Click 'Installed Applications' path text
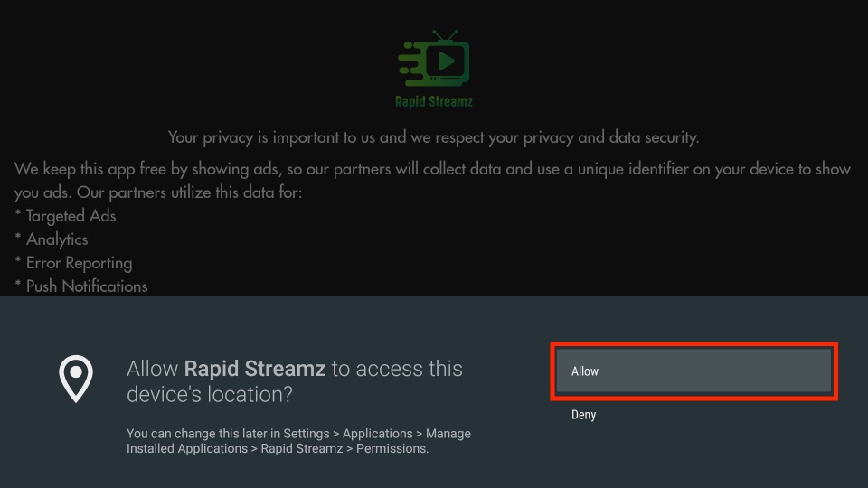The height and width of the screenshot is (488, 868). point(187,449)
